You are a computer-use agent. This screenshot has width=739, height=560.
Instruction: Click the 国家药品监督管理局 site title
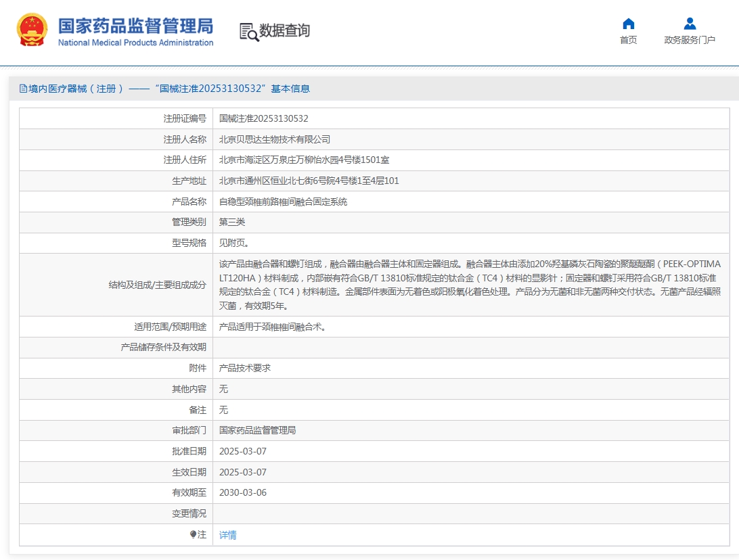pos(136,26)
